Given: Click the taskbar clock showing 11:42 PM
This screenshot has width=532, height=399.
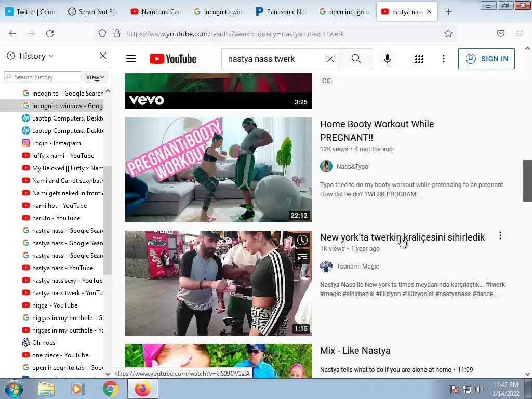Looking at the screenshot, I should (506, 389).
